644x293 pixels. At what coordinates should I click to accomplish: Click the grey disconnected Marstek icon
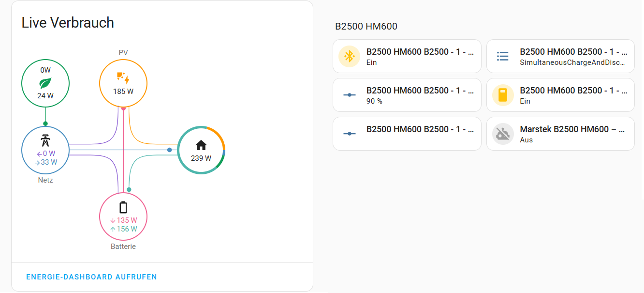502,134
